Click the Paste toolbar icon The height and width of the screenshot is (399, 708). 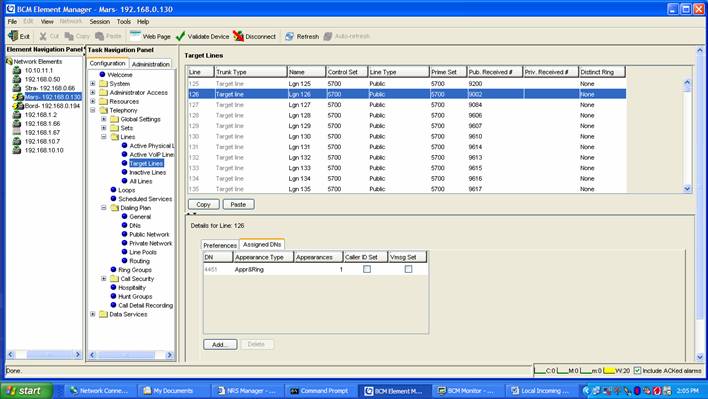coord(99,36)
